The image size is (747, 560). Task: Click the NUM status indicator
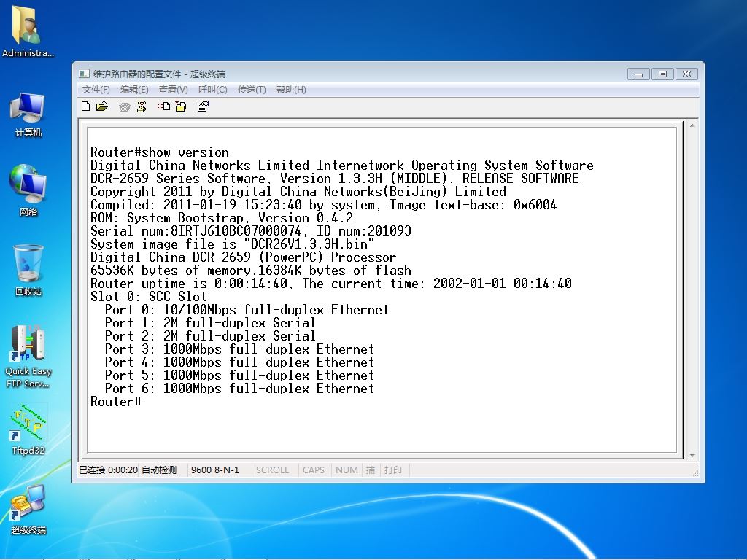click(347, 470)
